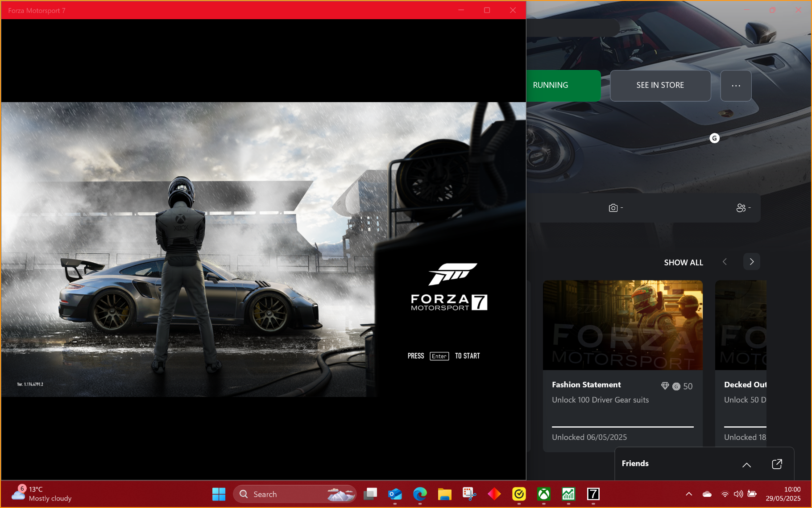Click the "Unlocked 06/05/2025" date text

pos(589,438)
